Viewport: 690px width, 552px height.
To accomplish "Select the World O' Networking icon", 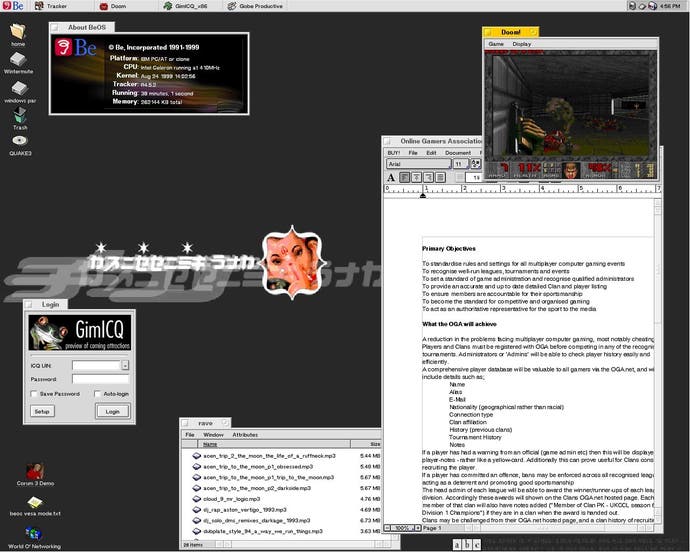I will 34,534.
